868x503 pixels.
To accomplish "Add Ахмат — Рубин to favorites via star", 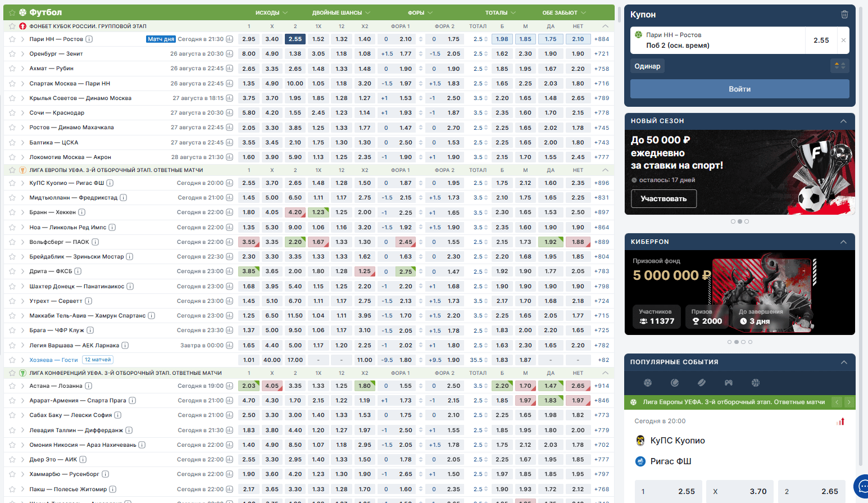I will pyautogui.click(x=12, y=69).
